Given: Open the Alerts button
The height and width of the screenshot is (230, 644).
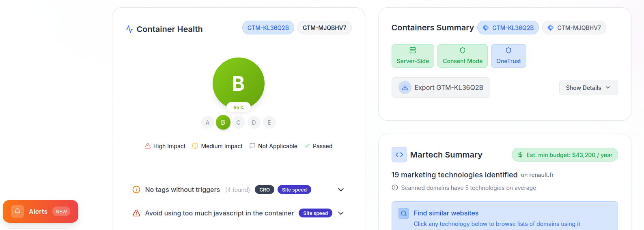Looking at the screenshot, I should pyautogui.click(x=41, y=211).
